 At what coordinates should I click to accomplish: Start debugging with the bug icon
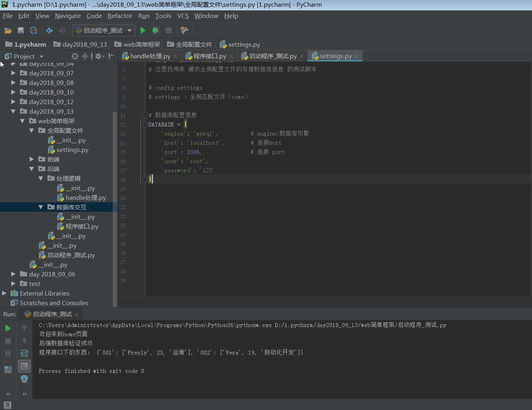(155, 30)
